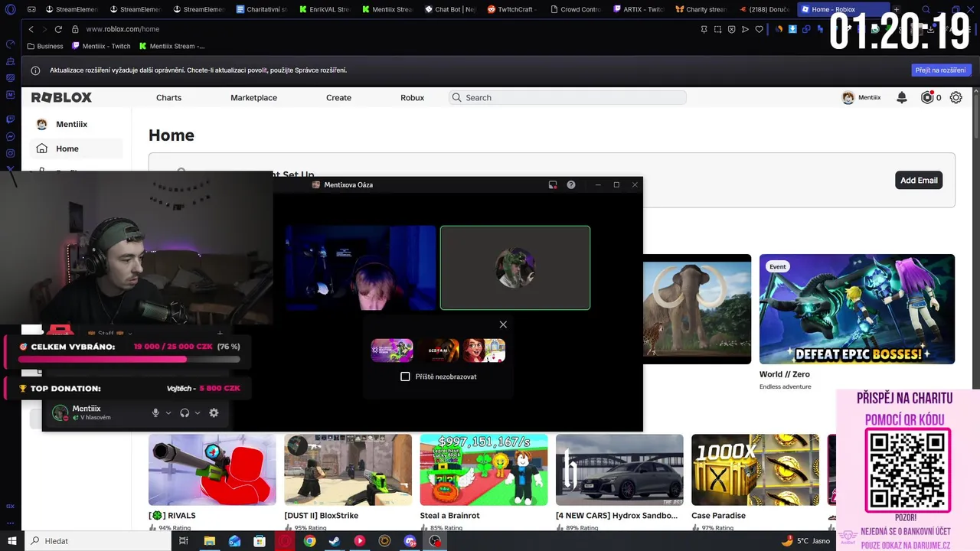980x551 pixels.
Task: Open Windows Start menu
Action: [x=11, y=541]
